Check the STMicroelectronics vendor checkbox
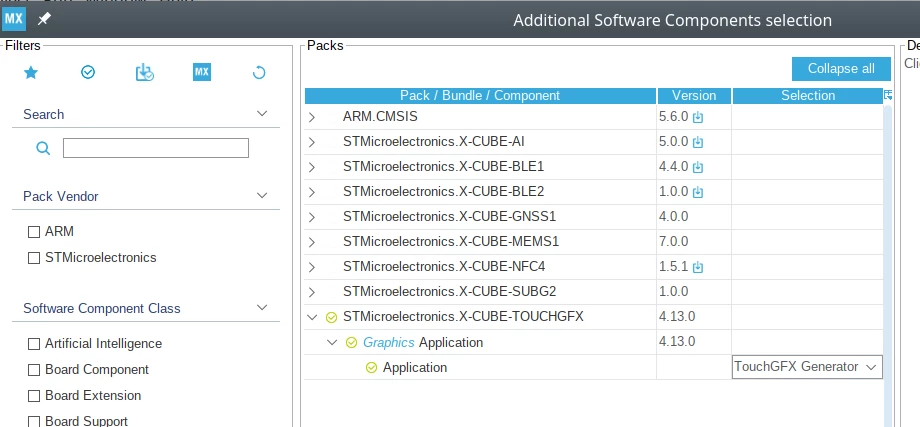 point(34,258)
